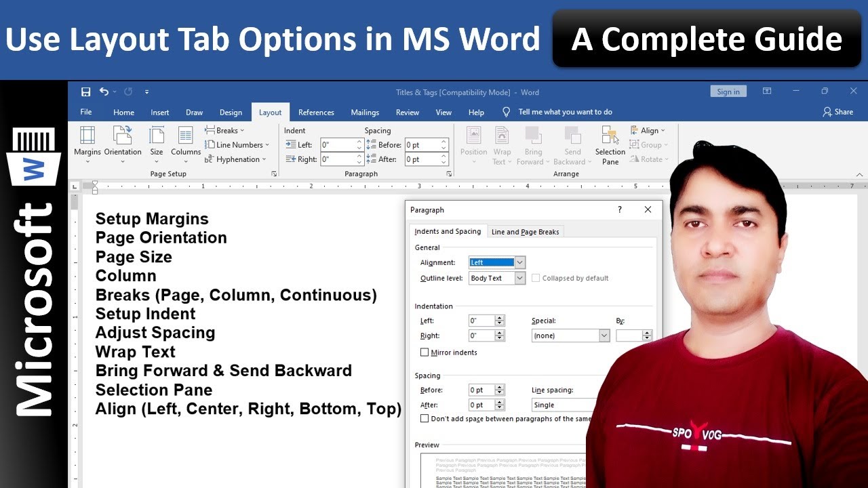The image size is (868, 488).
Task: Open the Orientation options
Action: pyautogui.click(x=123, y=145)
